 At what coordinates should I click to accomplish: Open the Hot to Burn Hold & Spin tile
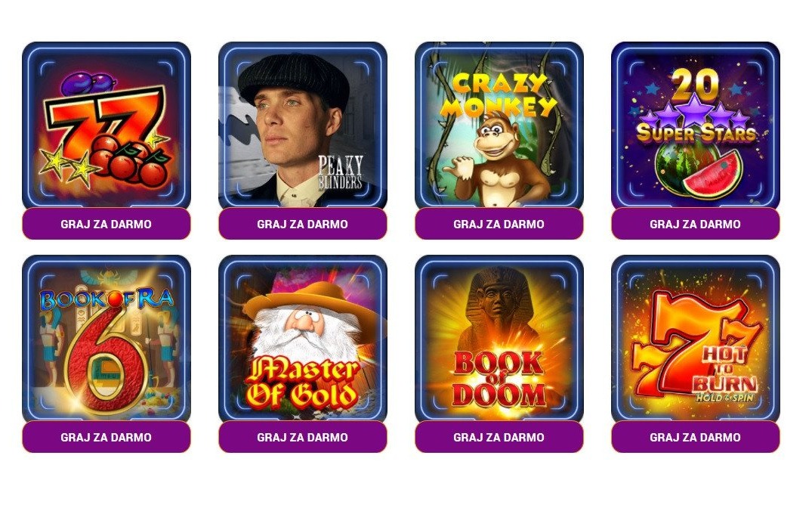696,337
